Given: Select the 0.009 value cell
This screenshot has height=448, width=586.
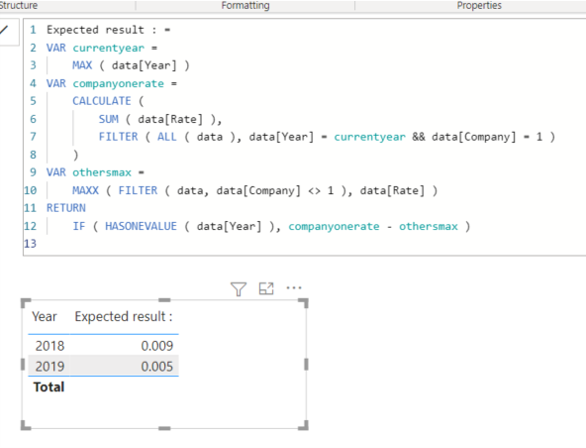Looking at the screenshot, I should pos(157,346).
